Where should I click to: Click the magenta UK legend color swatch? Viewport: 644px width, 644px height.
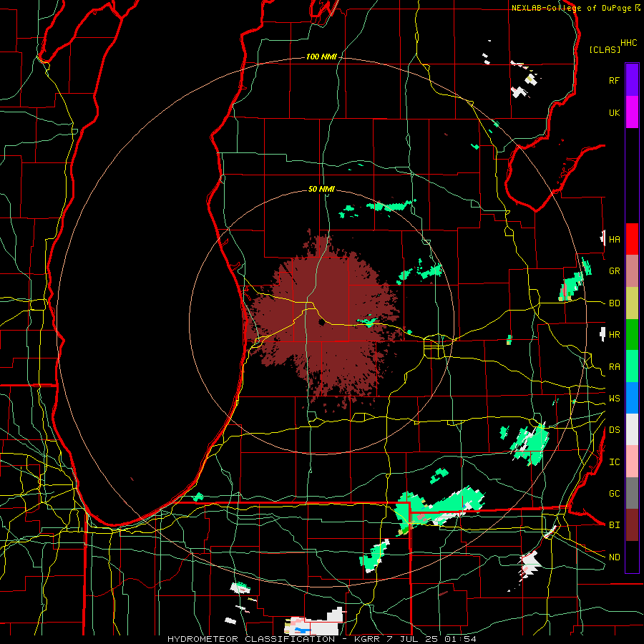click(x=632, y=112)
